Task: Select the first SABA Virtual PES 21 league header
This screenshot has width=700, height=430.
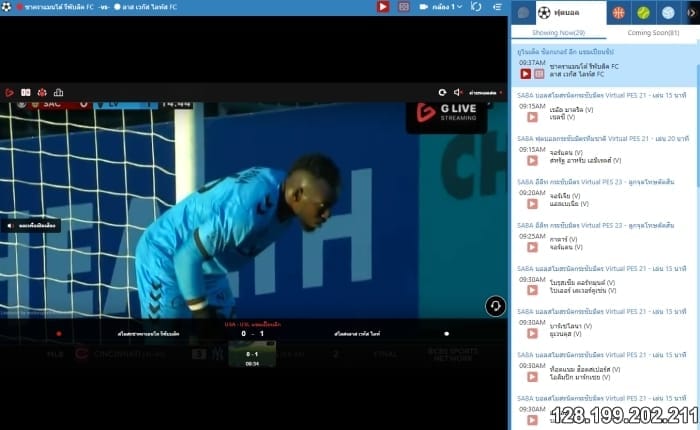Action: (601, 95)
